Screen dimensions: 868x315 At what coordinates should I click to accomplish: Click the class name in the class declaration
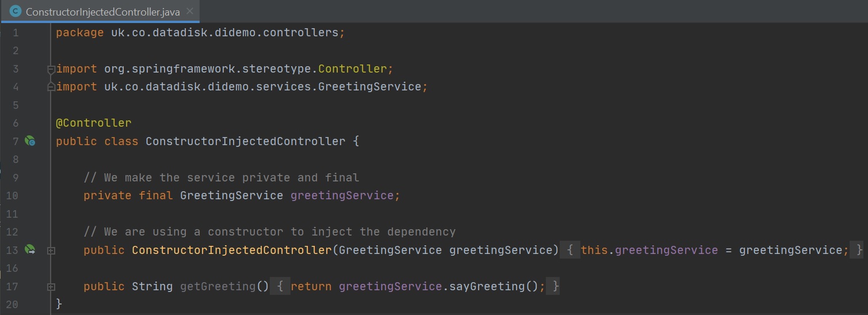click(246, 141)
